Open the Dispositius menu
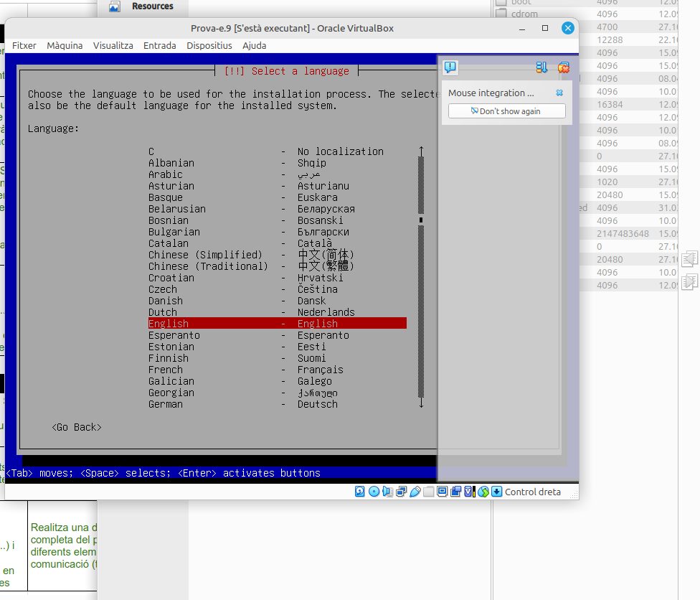Viewport: 700px width, 600px height. click(x=209, y=45)
